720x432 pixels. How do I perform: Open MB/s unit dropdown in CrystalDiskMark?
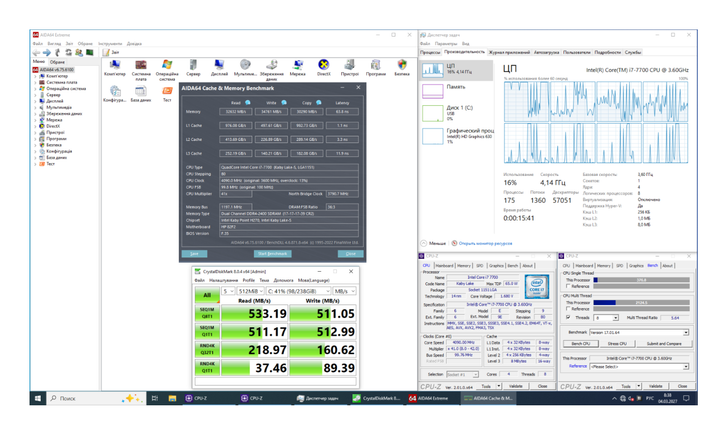(x=344, y=291)
